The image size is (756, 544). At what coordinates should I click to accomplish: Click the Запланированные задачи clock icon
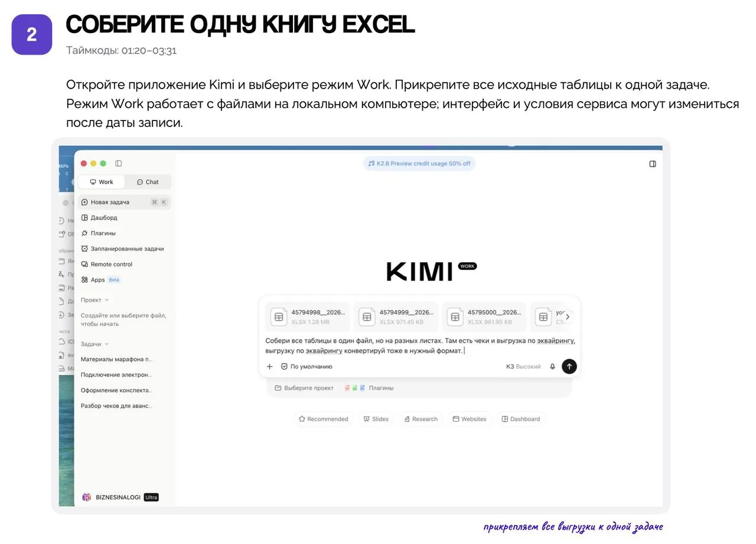pos(84,249)
